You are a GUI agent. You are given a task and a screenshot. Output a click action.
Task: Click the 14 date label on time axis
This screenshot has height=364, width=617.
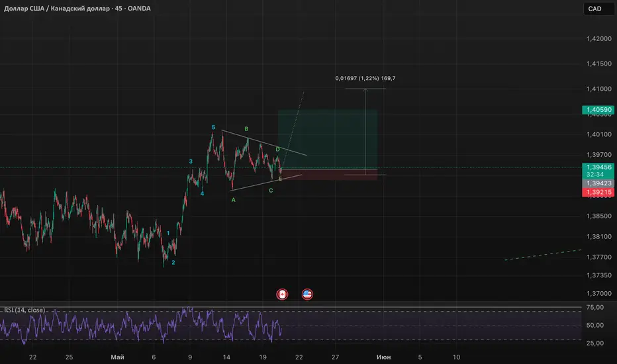pos(226,357)
